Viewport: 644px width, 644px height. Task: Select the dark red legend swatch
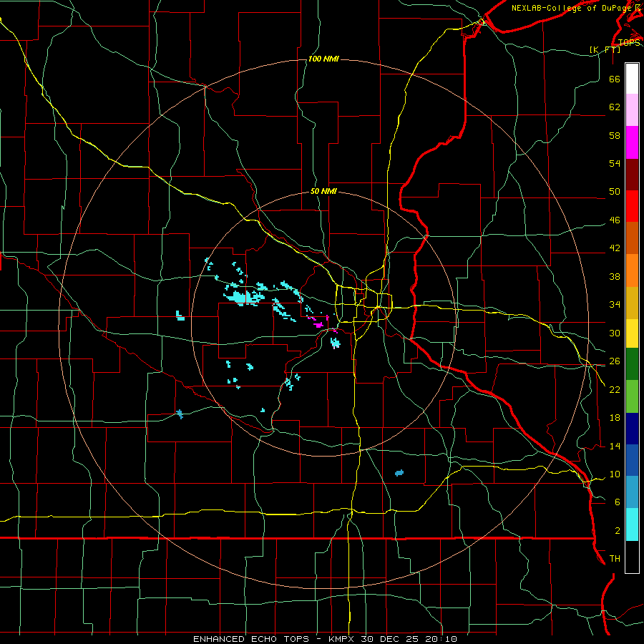pyautogui.click(x=632, y=175)
